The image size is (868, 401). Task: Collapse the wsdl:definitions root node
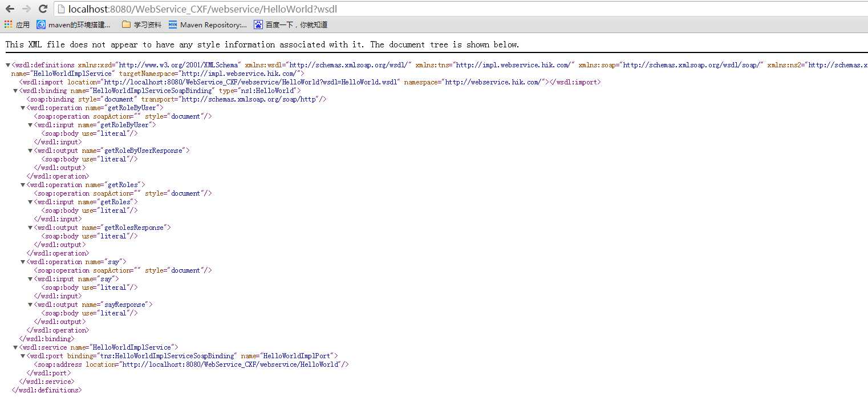[x=8, y=65]
